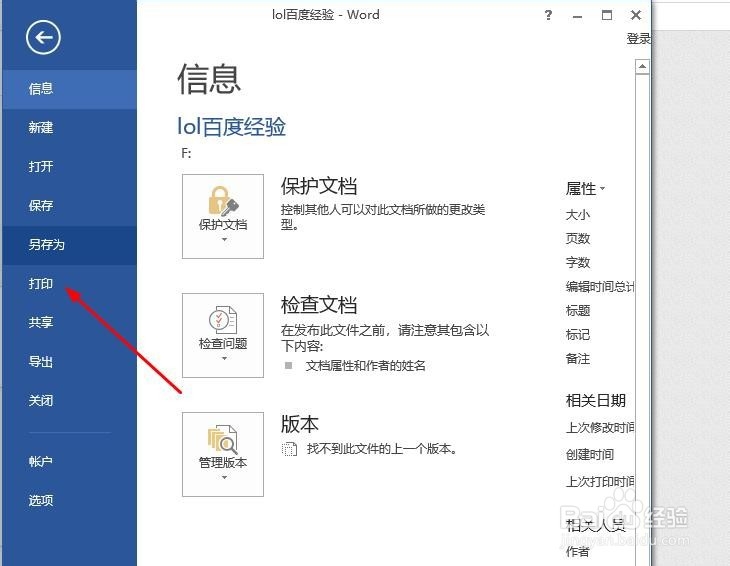The width and height of the screenshot is (730, 566).
Task: Click the back arrow circle icon
Action: click(43, 37)
